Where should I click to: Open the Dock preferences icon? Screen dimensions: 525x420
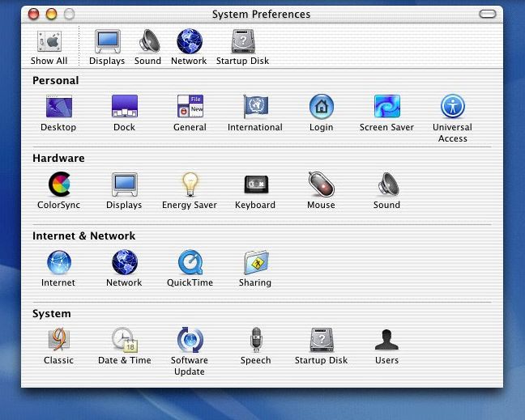[x=125, y=106]
